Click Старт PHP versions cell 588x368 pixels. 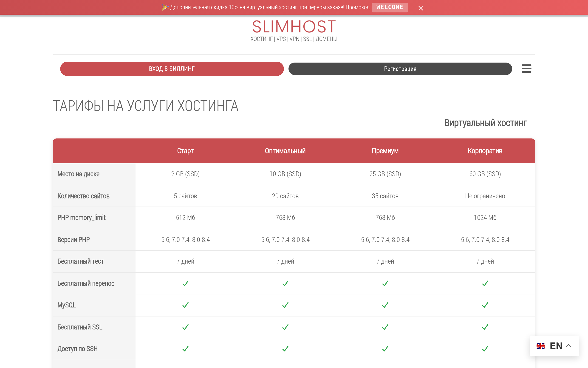tap(185, 240)
